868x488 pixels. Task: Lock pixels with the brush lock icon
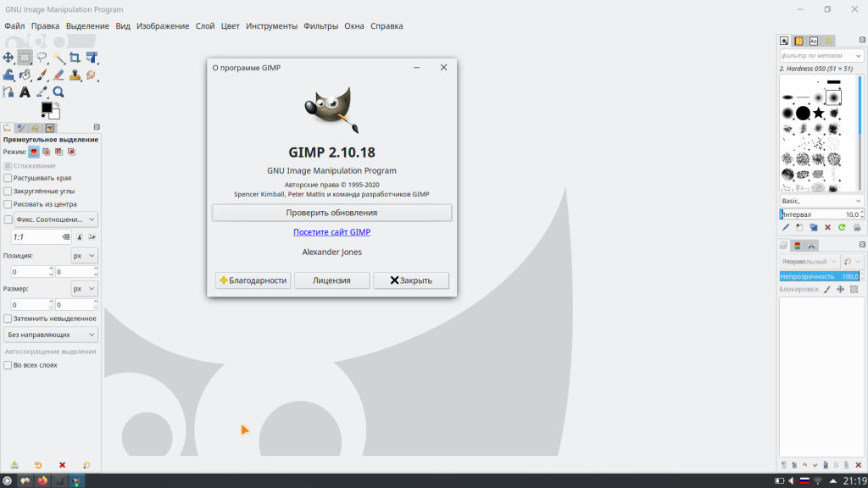coord(827,290)
